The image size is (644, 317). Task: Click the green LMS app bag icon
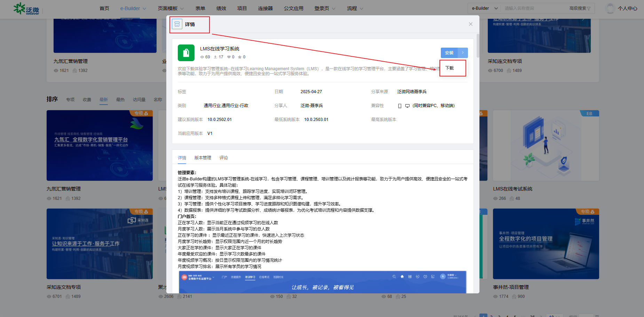(186, 53)
